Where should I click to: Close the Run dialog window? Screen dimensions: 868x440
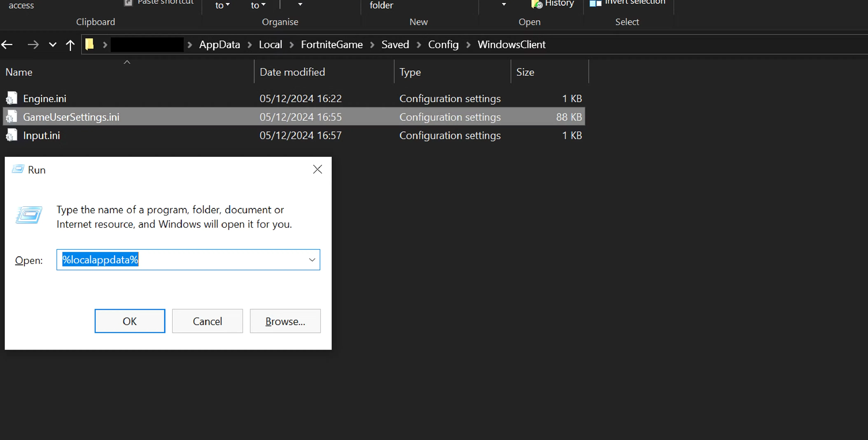point(317,169)
